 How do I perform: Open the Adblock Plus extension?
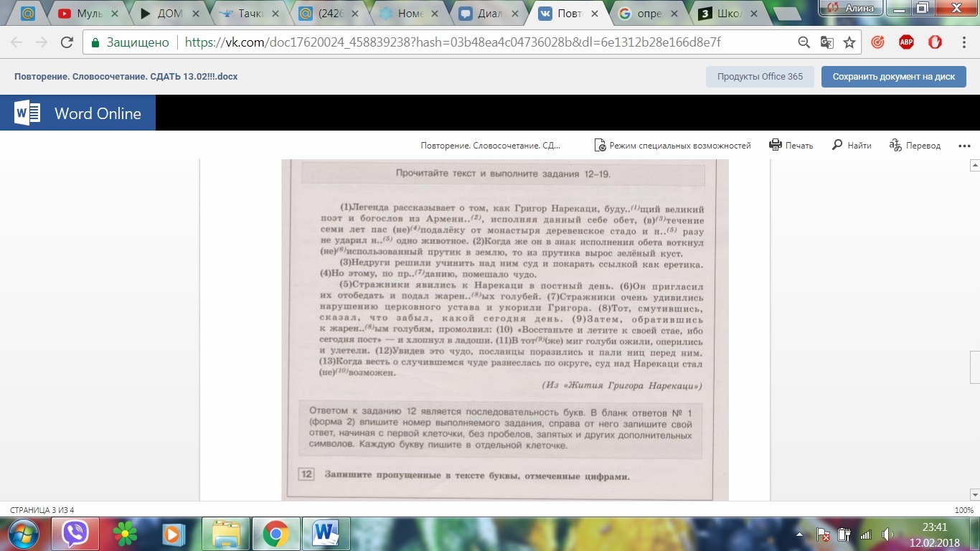tap(906, 42)
